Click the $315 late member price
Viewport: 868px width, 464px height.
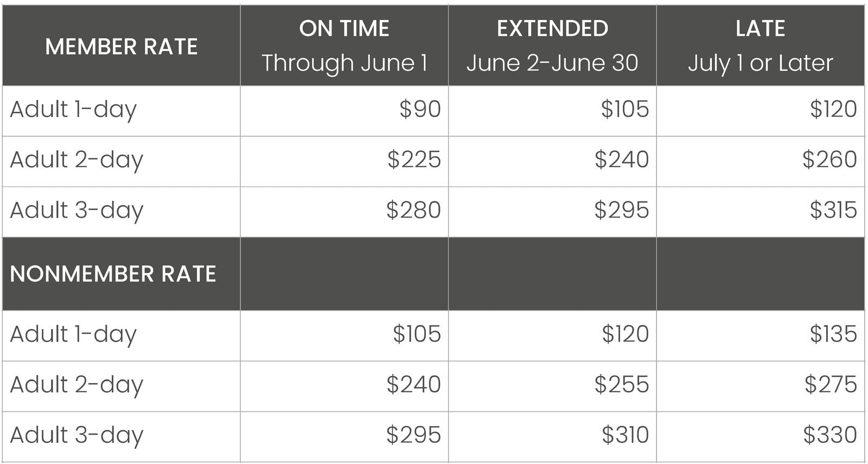click(833, 210)
